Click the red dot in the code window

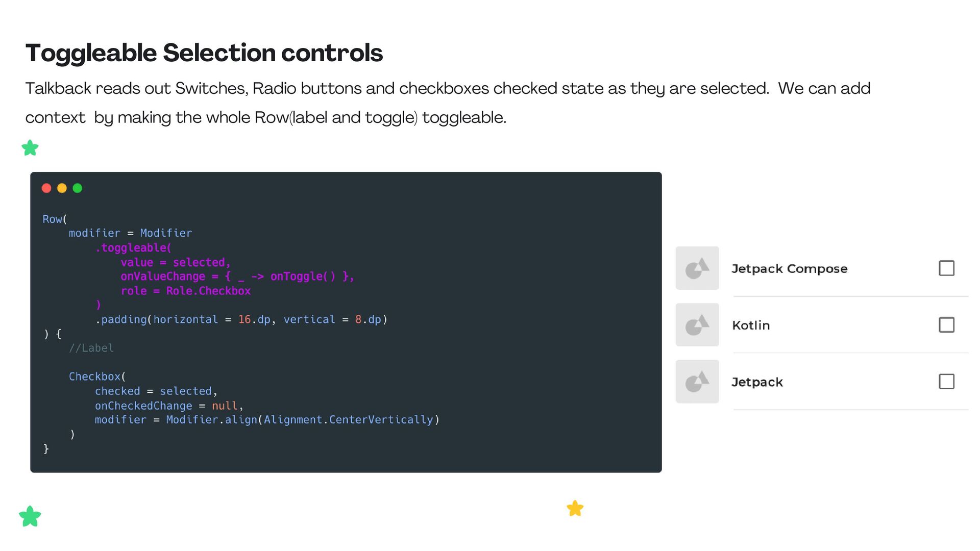(x=46, y=188)
